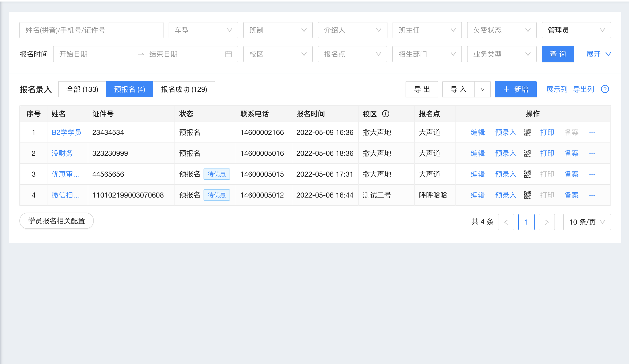Image resolution: width=629 pixels, height=364 pixels.
Task: Click 编辑 in 没财务 row
Action: 478,153
